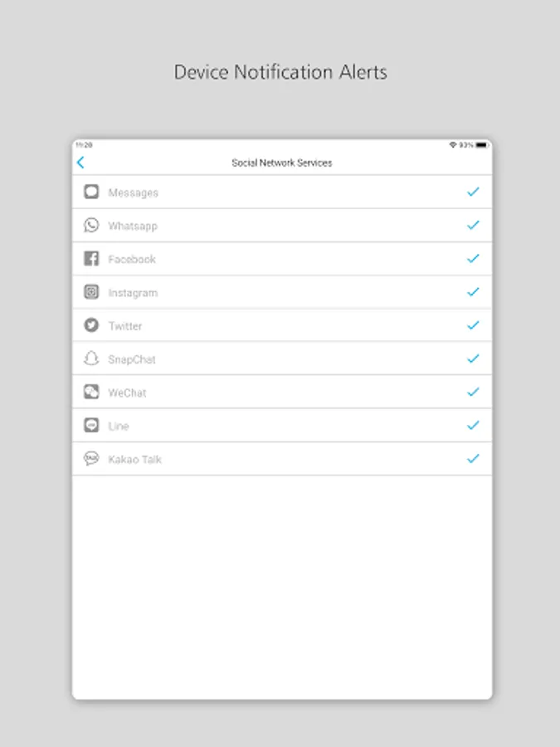Click the Twitter bird icon

click(91, 325)
